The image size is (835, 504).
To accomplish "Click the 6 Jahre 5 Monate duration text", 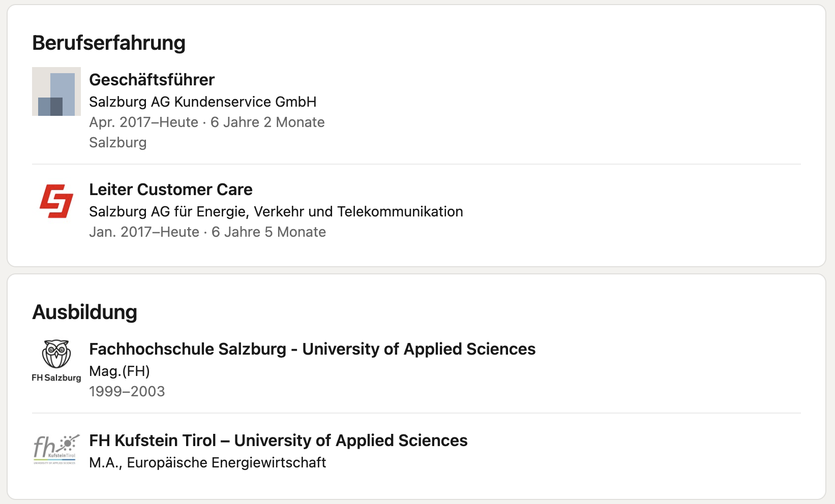I will tap(269, 232).
